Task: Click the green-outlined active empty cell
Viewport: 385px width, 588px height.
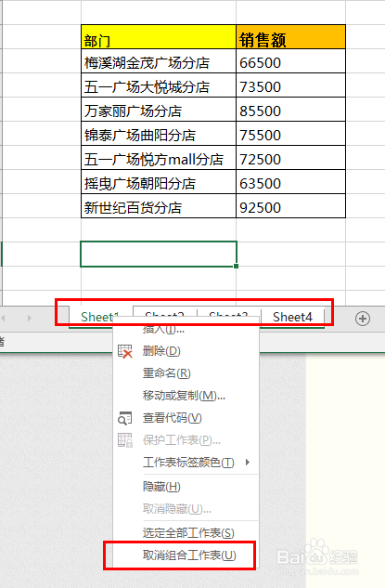Action: click(159, 254)
